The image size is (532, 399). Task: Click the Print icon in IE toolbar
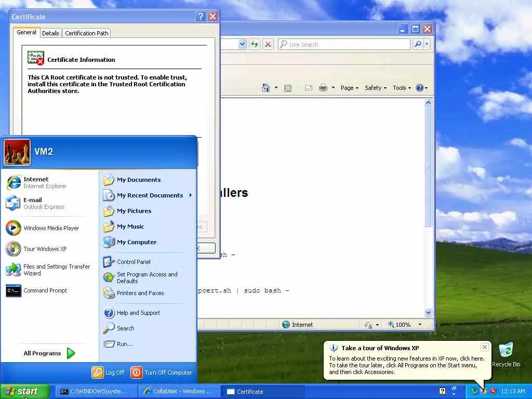(x=323, y=88)
